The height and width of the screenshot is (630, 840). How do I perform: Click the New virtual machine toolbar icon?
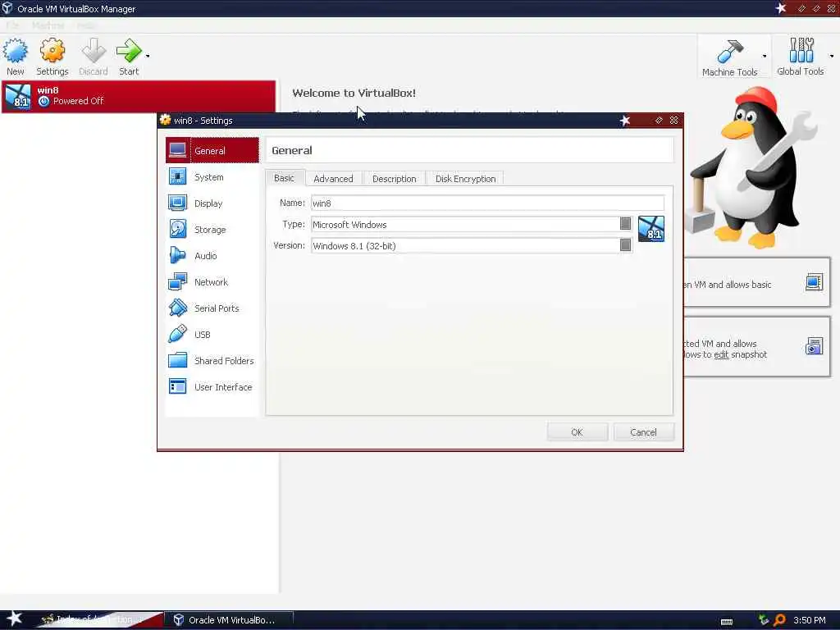15,51
